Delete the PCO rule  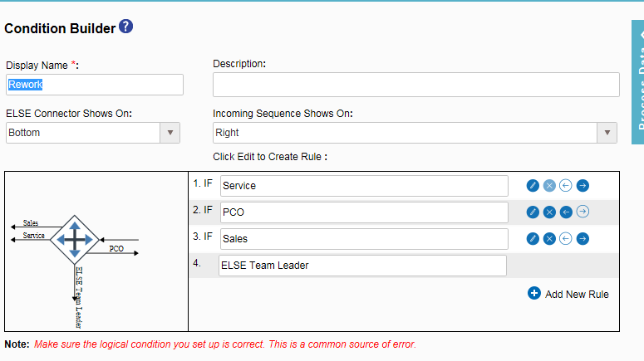click(549, 212)
